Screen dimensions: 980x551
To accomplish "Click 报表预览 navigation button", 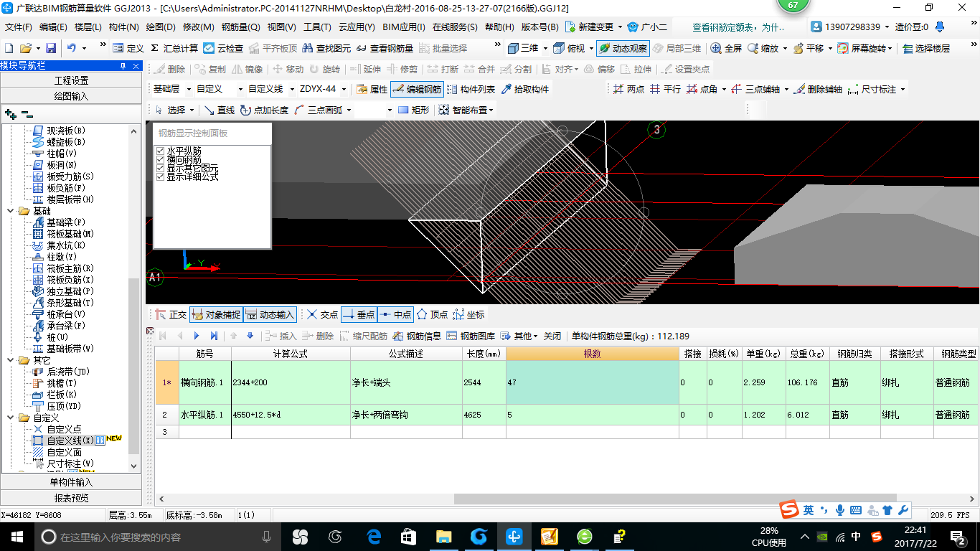I will [72, 498].
